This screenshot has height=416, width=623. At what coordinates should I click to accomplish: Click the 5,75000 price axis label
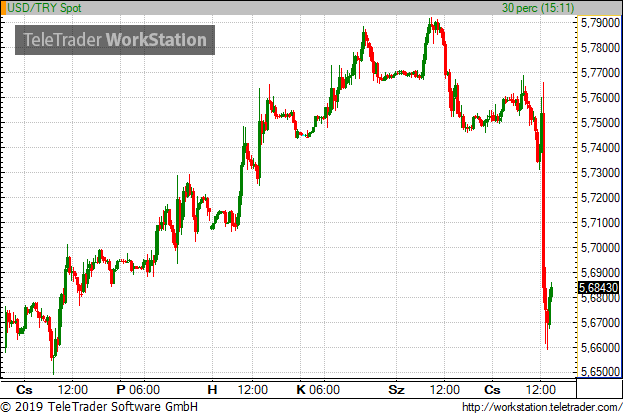(x=600, y=123)
